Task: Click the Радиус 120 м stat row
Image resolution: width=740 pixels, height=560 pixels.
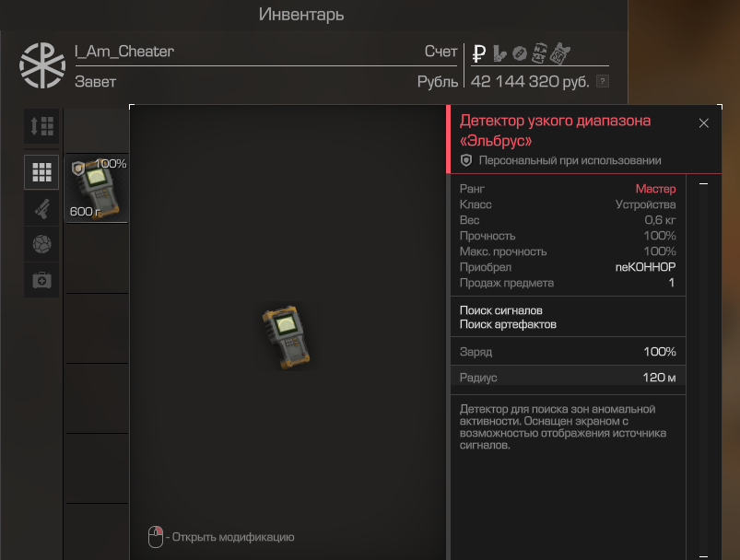Action: click(x=568, y=378)
